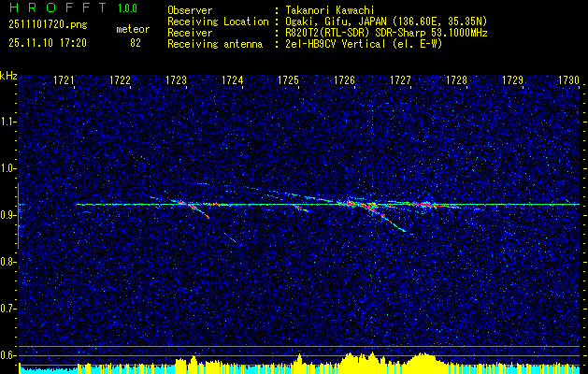Image resolution: width=588 pixels, height=374 pixels.
Task: Click the meteor label
Action: (133, 29)
